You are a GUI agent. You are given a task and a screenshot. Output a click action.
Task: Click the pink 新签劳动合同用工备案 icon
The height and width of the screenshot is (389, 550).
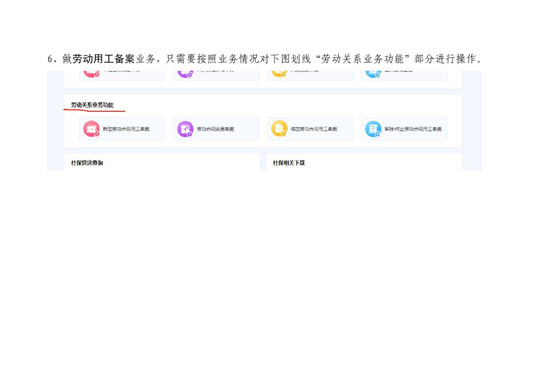(x=91, y=129)
